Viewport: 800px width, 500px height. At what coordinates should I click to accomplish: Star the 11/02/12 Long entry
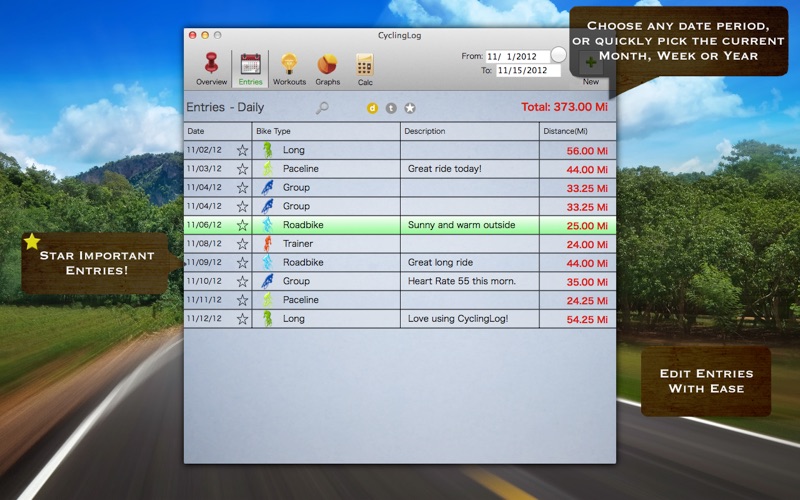242,151
